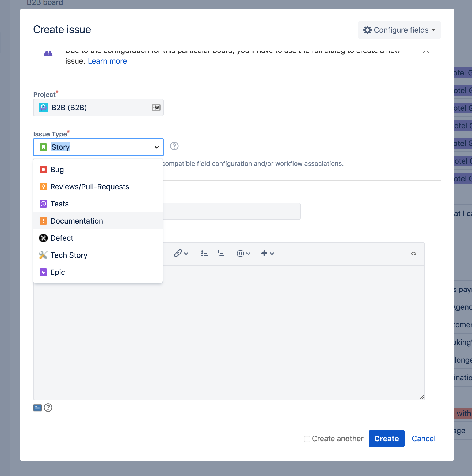This screenshot has height=476, width=472.
Task: Click the black Defect icon
Action: tap(43, 238)
